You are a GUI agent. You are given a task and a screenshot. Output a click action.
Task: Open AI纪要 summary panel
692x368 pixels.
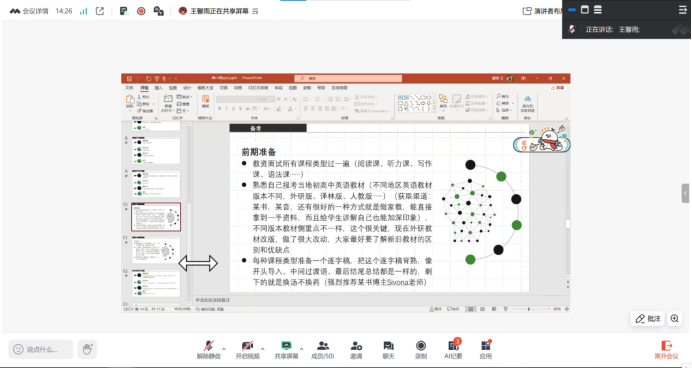click(453, 349)
